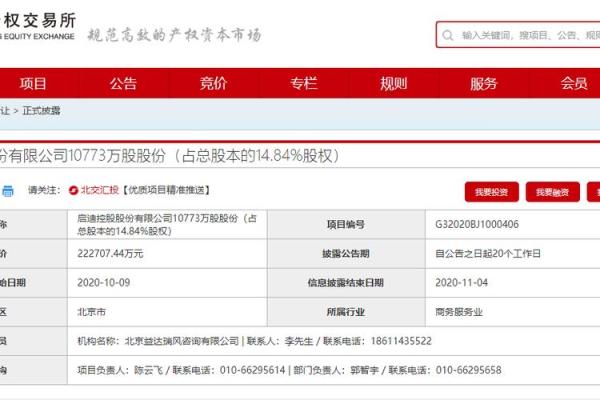
Task: Click the 正式披露 breadcrumb link
Action: (41, 111)
